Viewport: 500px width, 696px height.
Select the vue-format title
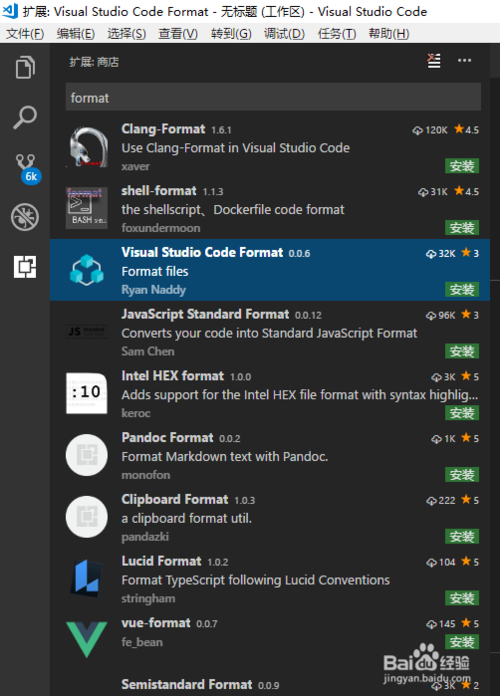[x=156, y=622]
